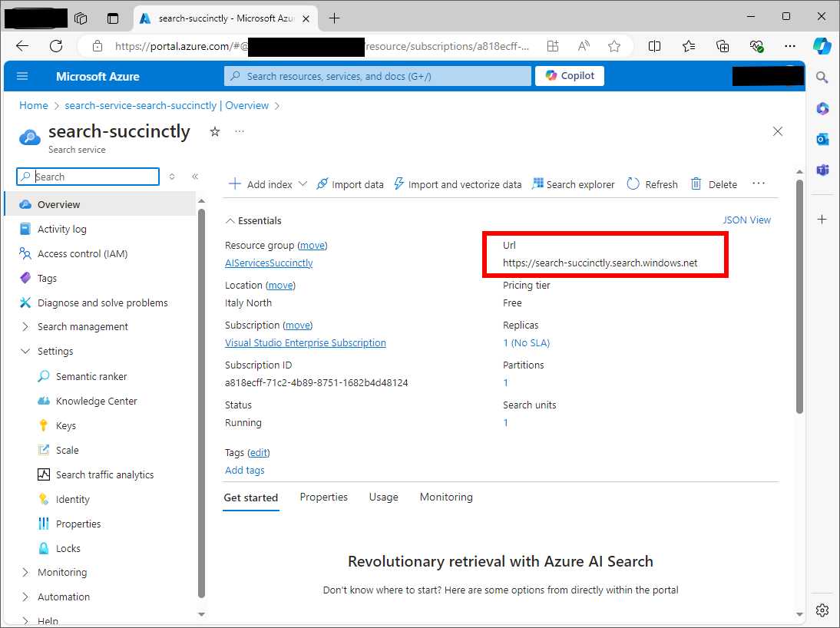The image size is (840, 628).
Task: Click the Search resources, services, and docs box
Action: tap(378, 76)
